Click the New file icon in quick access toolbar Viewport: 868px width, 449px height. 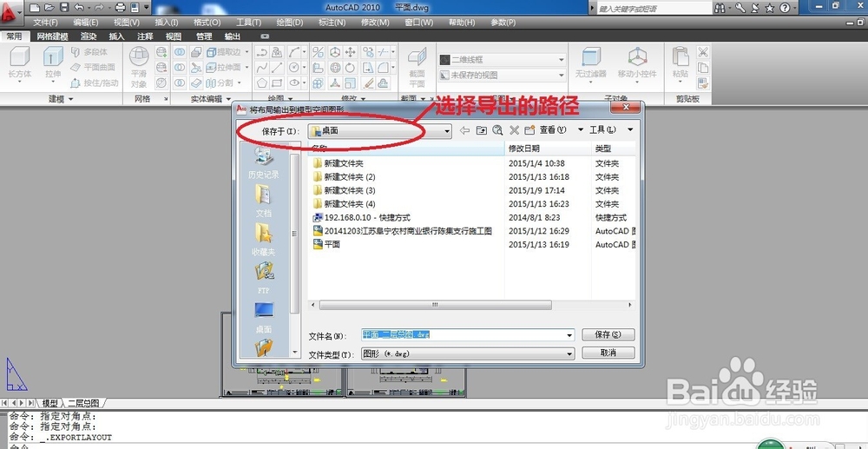tap(35, 8)
